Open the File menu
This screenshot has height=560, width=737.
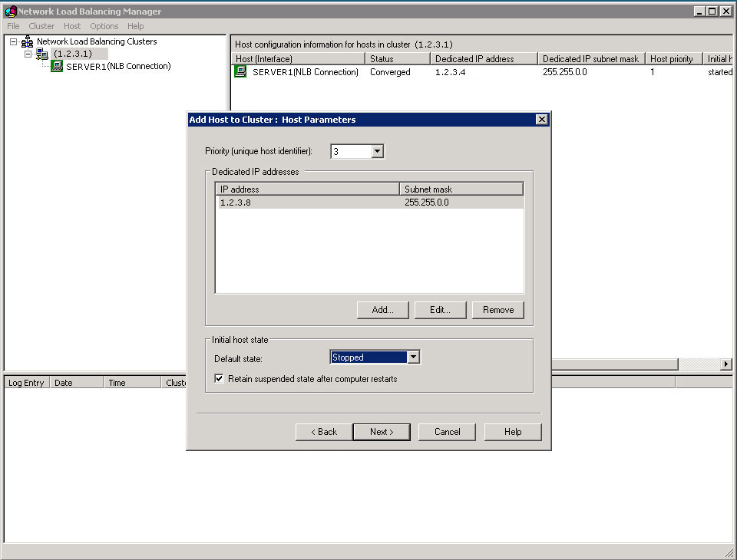(x=13, y=26)
